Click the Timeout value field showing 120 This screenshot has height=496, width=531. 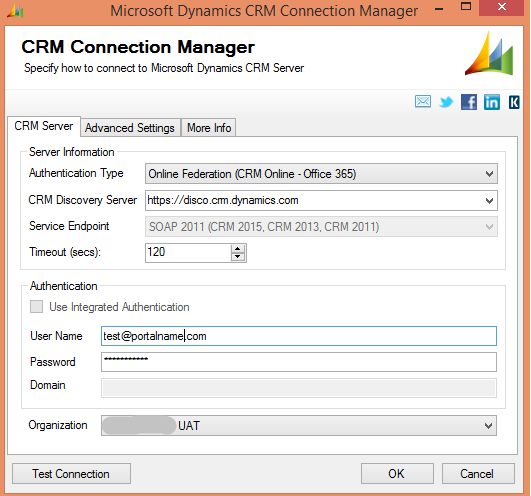coord(188,253)
